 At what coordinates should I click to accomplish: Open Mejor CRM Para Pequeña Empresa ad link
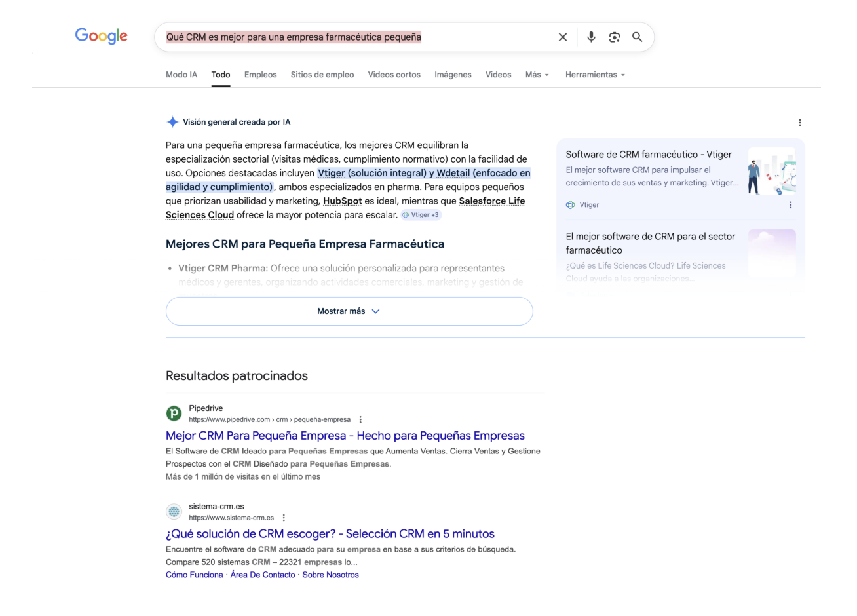(x=345, y=436)
